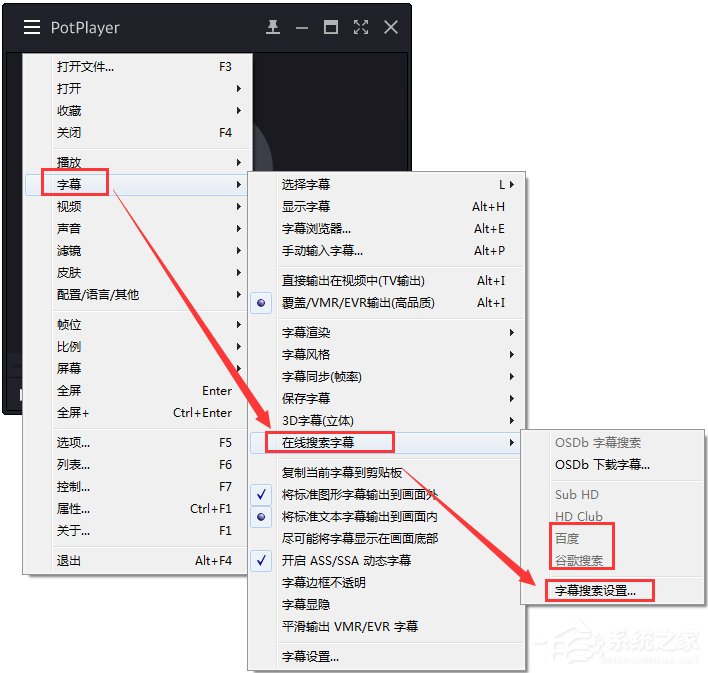Toggle 尽可能将字幕显示在画面底部 option
708x673 pixels.
click(387, 538)
